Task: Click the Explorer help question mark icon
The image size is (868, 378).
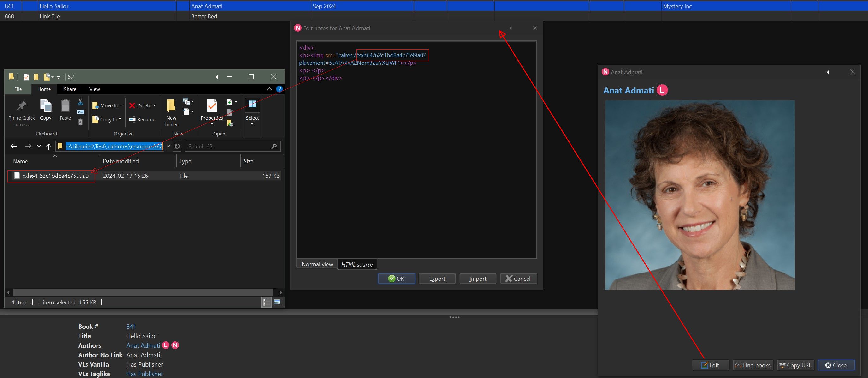Action: tap(279, 89)
